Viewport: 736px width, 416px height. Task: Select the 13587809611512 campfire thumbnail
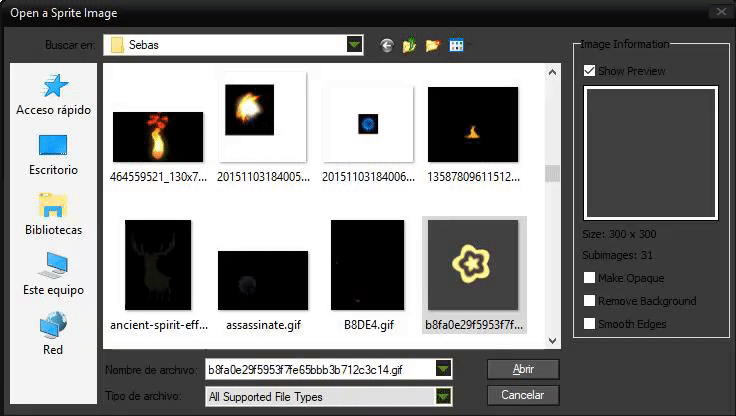(473, 124)
